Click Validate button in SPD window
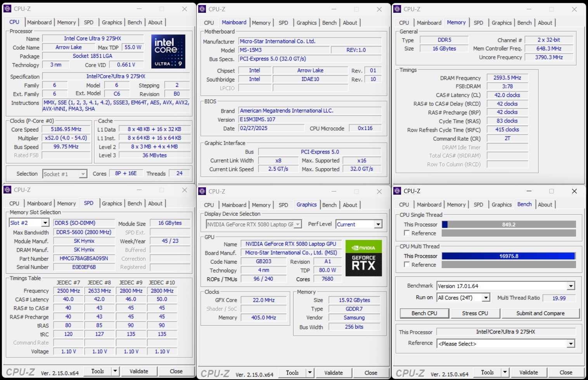The width and height of the screenshot is (588, 380). pos(139,371)
